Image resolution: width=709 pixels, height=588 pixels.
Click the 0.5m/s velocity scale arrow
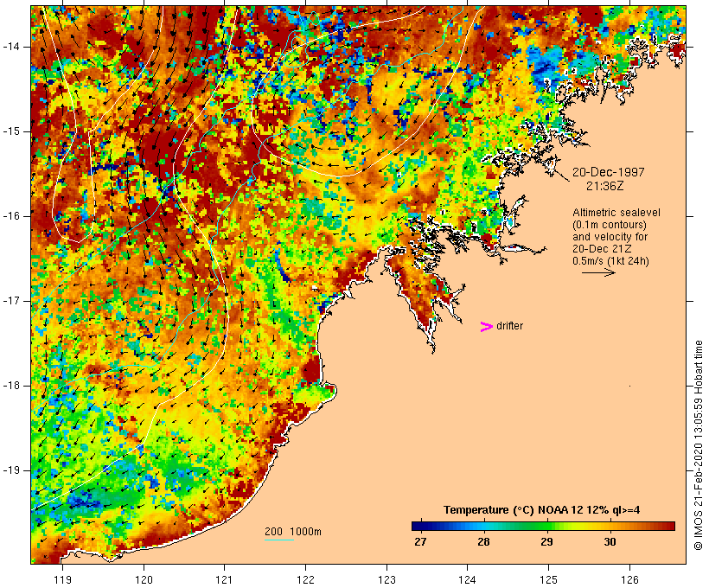(x=598, y=272)
